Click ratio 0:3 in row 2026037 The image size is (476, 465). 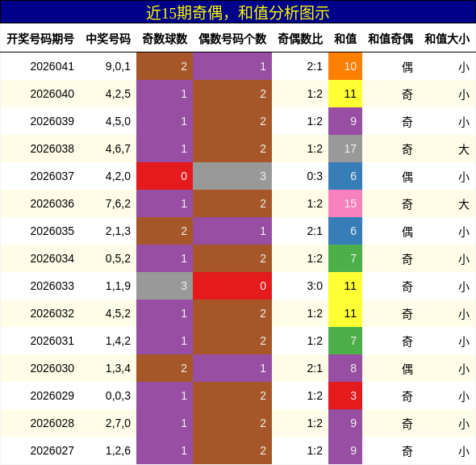pyautogui.click(x=315, y=176)
